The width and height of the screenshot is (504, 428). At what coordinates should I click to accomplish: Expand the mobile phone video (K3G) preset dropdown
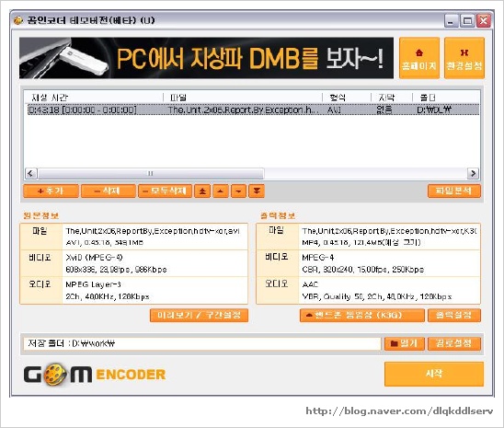click(x=362, y=315)
